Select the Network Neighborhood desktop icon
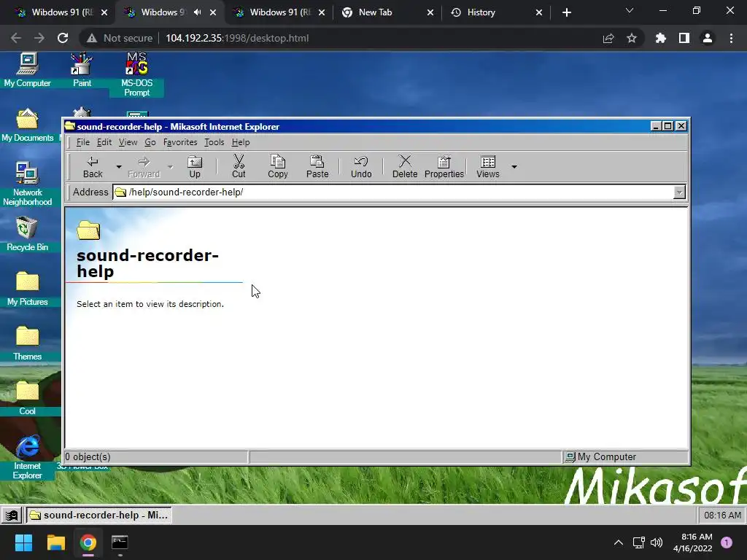Screen dimensions: 747x560 (27, 184)
